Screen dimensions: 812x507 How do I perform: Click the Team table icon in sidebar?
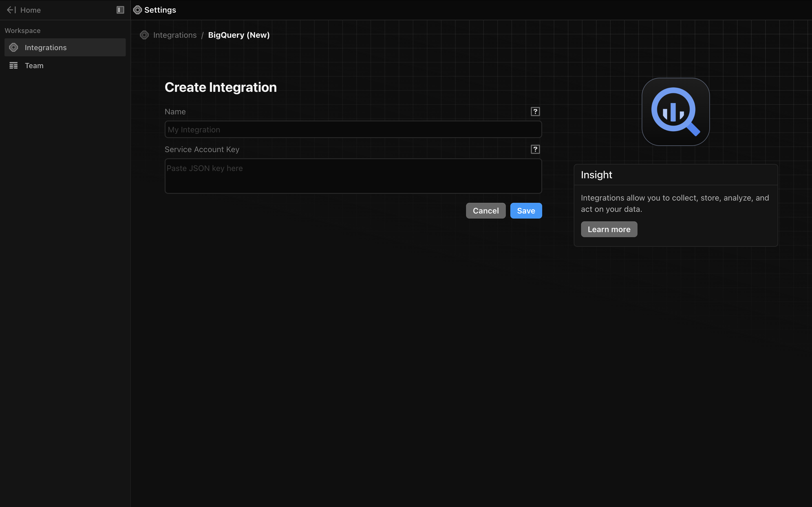14,66
